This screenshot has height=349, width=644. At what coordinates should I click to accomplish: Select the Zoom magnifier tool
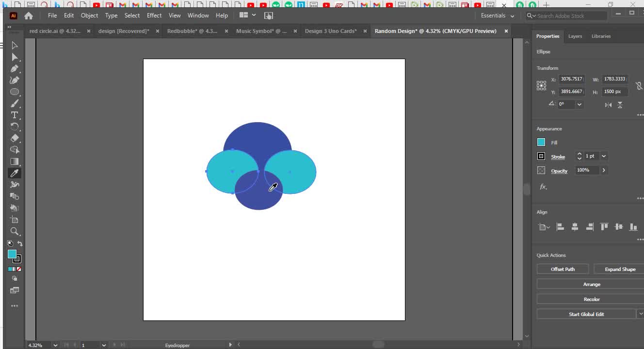(15, 231)
